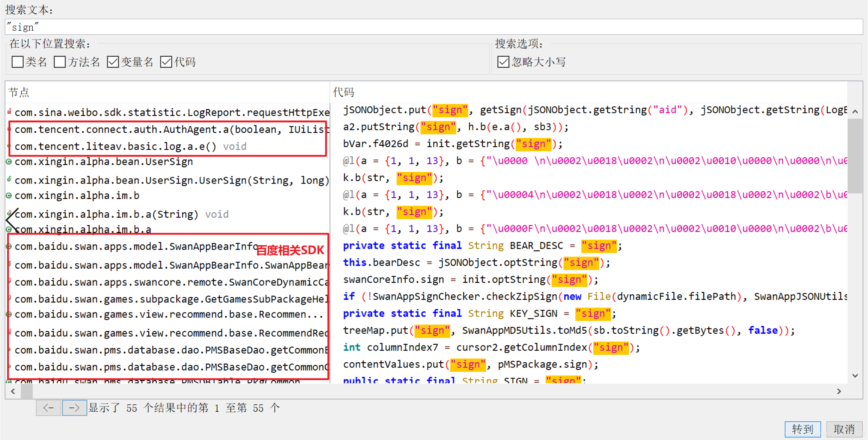Click code line treeMap.put("sign", SwanAppMD5Utils
Viewport: 868px width, 440px height.
pyautogui.click(x=569, y=330)
